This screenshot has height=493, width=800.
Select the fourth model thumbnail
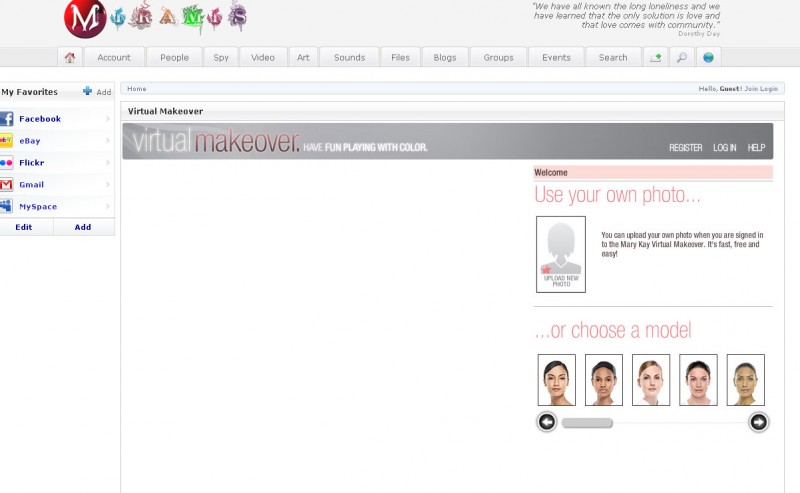point(698,380)
